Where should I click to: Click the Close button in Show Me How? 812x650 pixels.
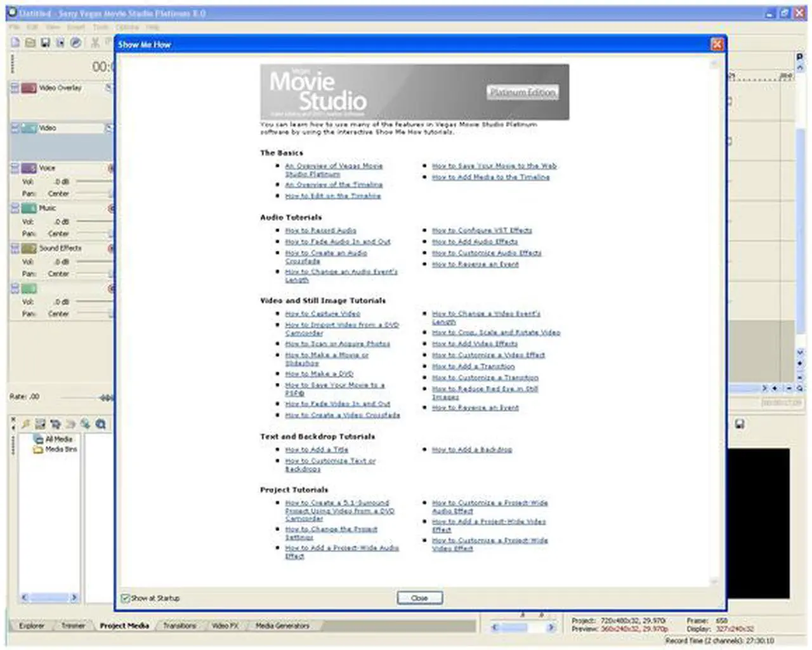419,598
